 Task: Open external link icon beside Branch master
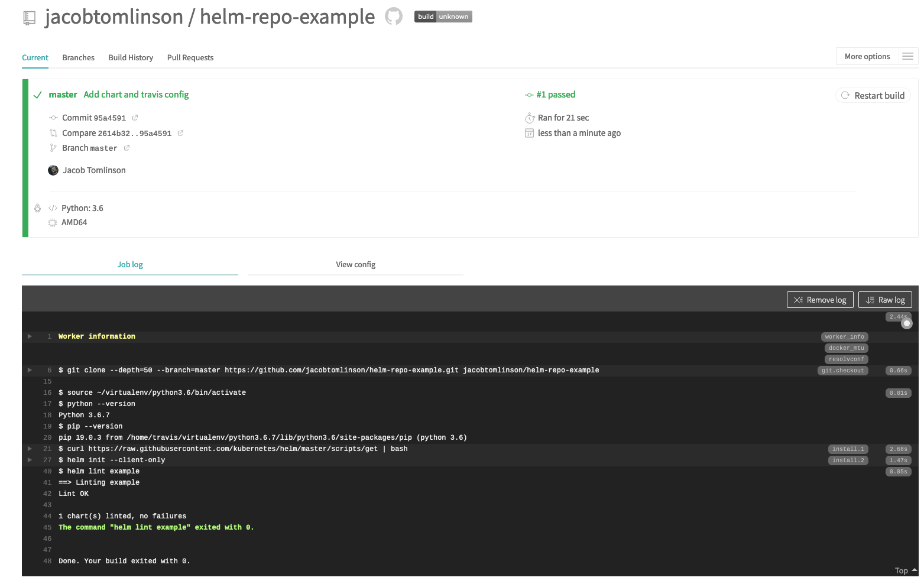[127, 148]
